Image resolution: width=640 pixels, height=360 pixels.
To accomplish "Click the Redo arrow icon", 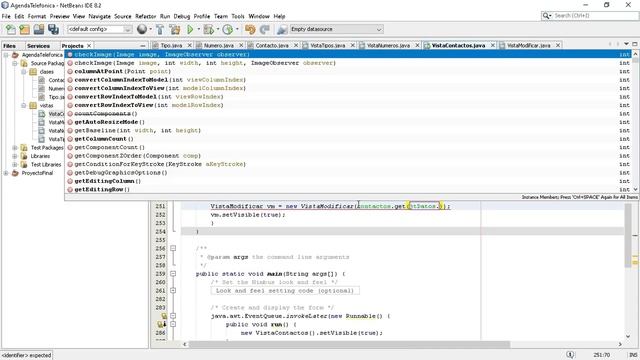I will [264, 29].
